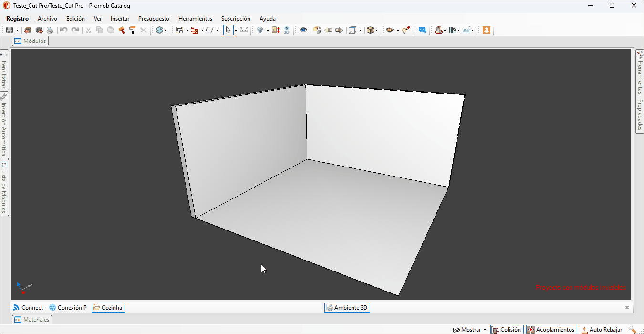Close the Ambiente 3D panel bar
Screen dimensions: 644x334
(x=627, y=308)
